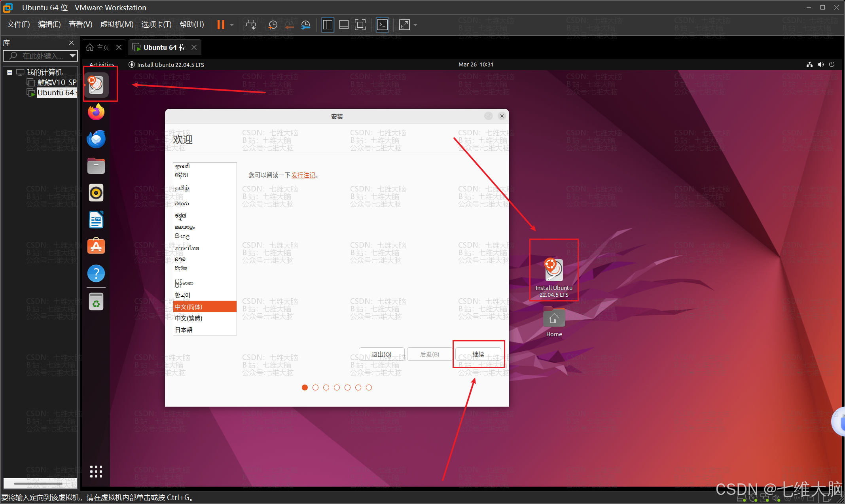845x504 pixels.
Task: Open Ubuntu Software store icon
Action: [96, 246]
